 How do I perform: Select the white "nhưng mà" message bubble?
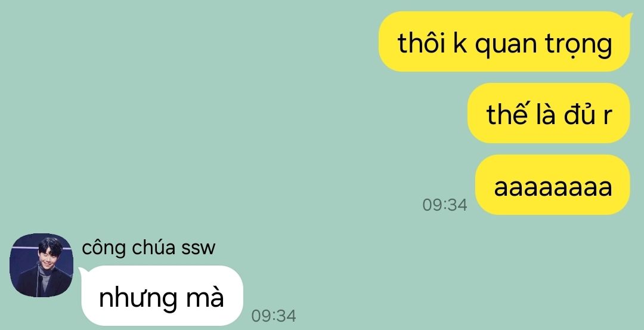coord(162,295)
